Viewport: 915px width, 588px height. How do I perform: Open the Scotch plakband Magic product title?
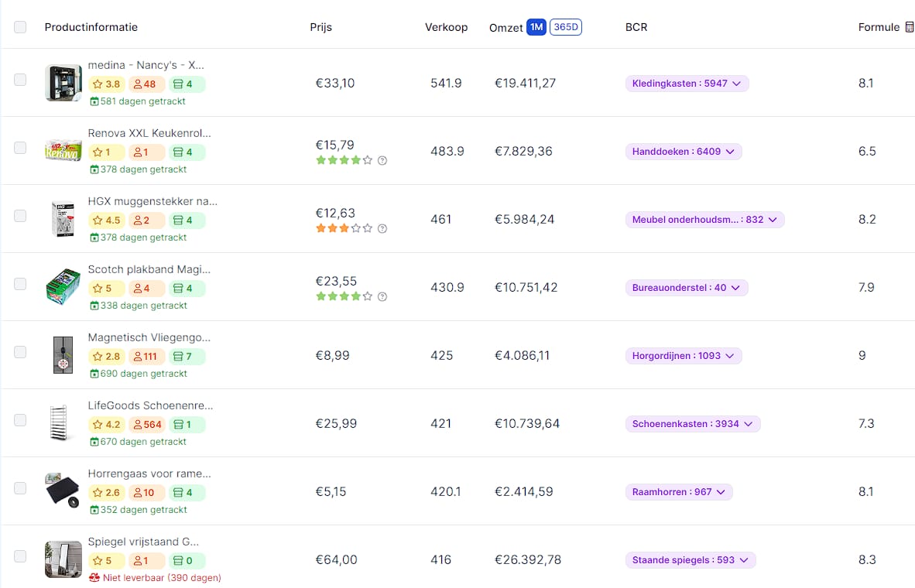click(x=149, y=269)
